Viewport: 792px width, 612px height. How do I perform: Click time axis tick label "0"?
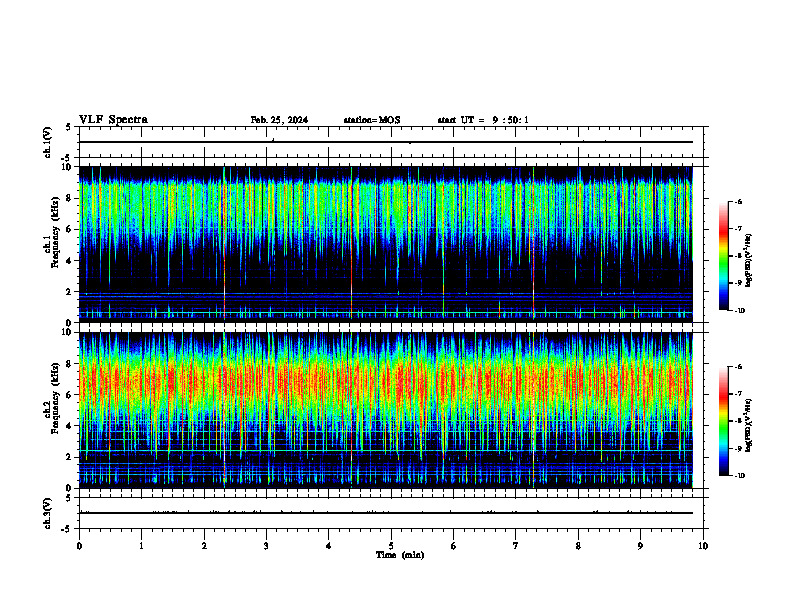pyautogui.click(x=79, y=546)
